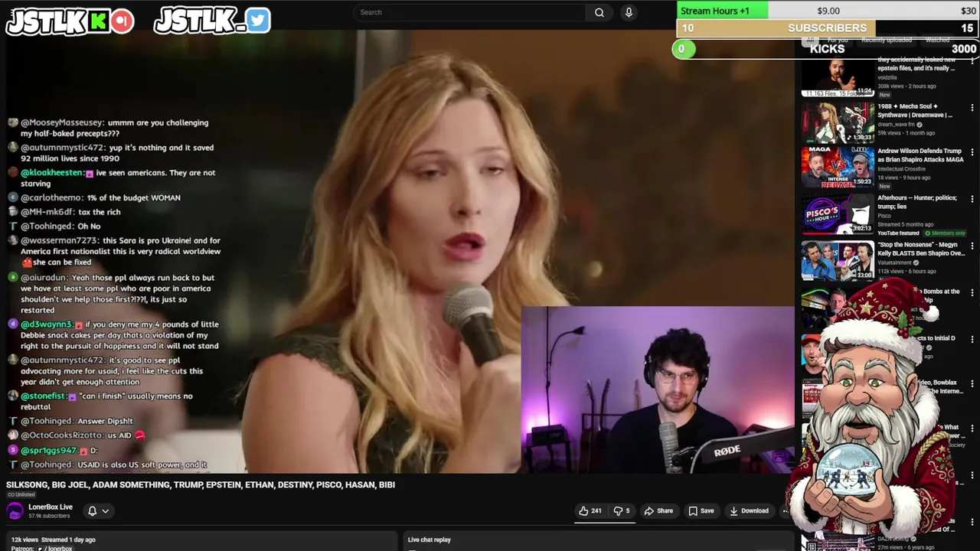980x551 pixels.
Task: Click chat username @spr1ggs947
Action: pyautogui.click(x=49, y=450)
